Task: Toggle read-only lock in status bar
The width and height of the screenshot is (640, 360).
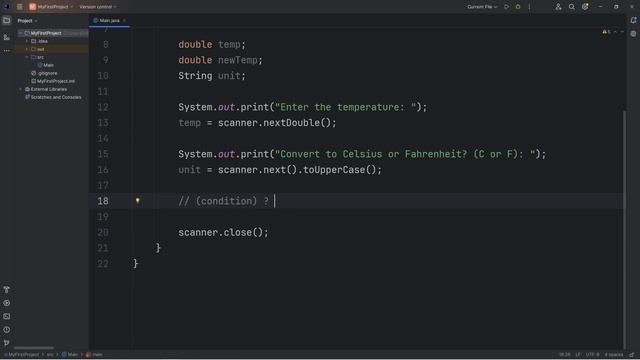Action: pyautogui.click(x=631, y=355)
